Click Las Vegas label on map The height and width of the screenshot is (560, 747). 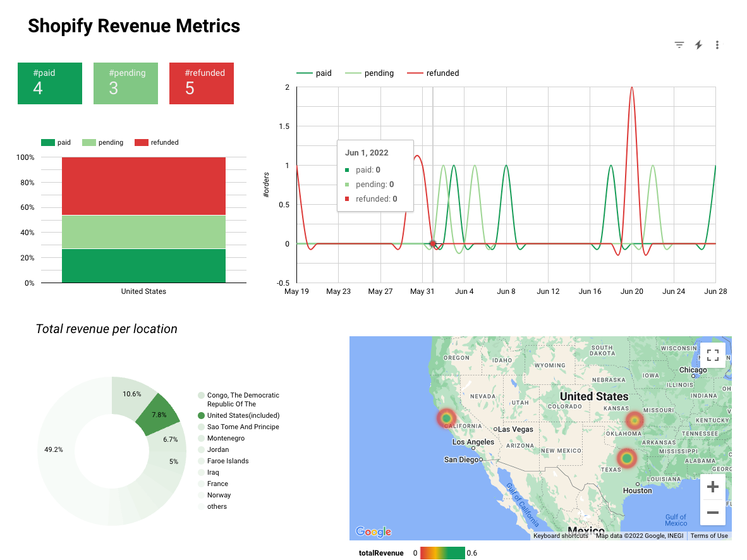tap(515, 429)
